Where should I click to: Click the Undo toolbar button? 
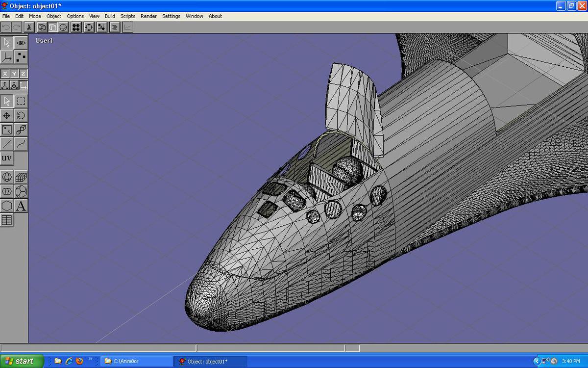(x=6, y=27)
